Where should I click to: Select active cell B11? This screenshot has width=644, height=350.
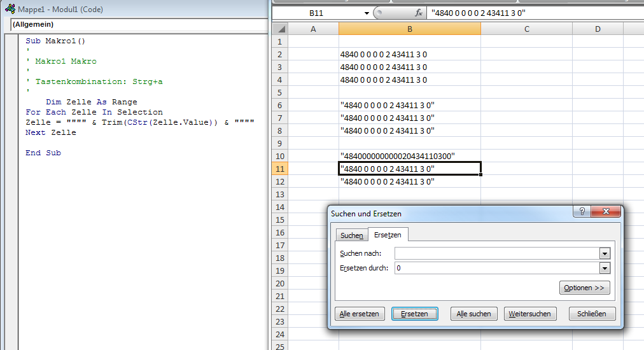(409, 169)
